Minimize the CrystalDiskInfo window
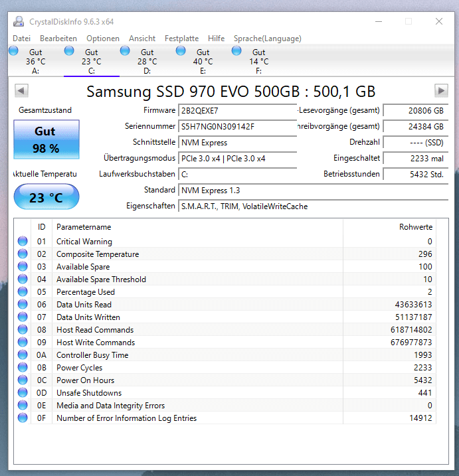Viewport: 459px width, 476px height. (379, 21)
